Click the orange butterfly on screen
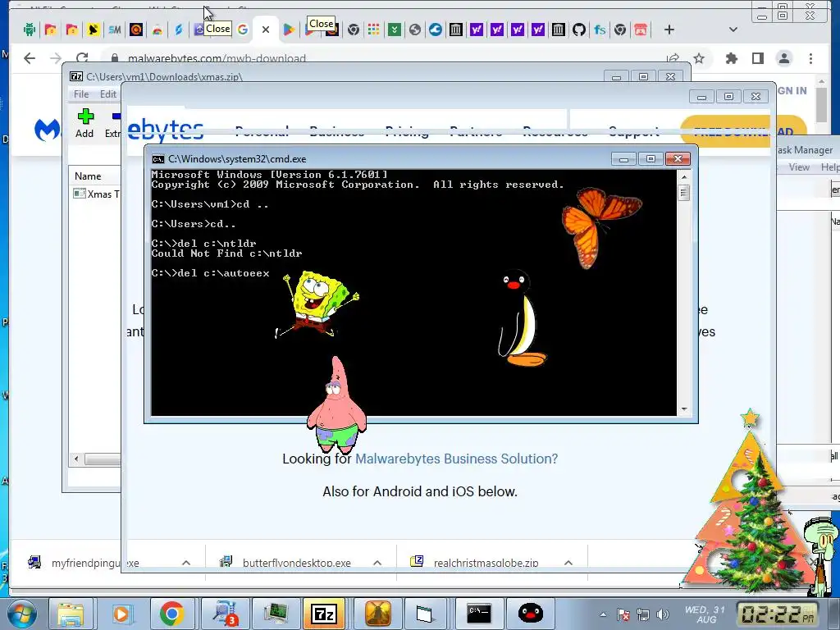This screenshot has width=840, height=630. pos(600,226)
